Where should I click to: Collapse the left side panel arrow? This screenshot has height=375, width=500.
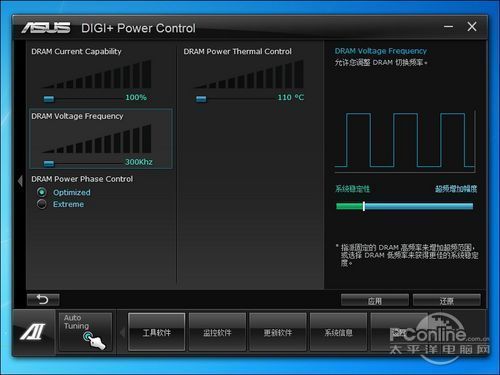coord(20,181)
